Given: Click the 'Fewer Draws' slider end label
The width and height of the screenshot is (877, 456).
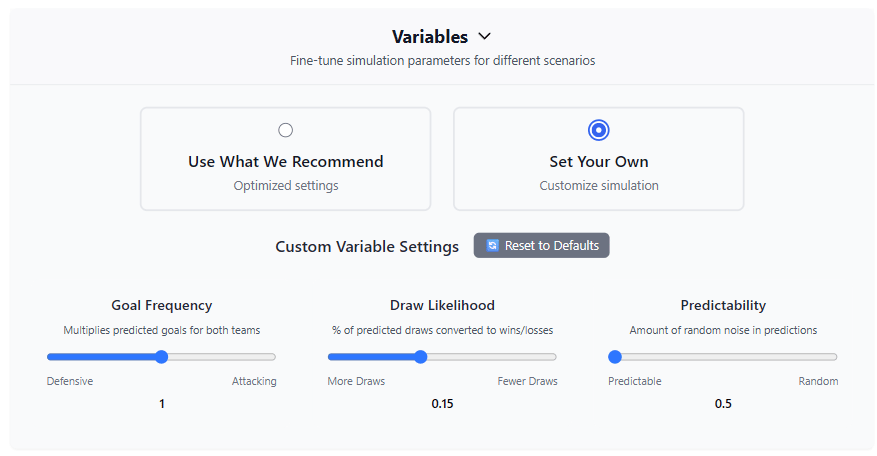Looking at the screenshot, I should pos(528,381).
